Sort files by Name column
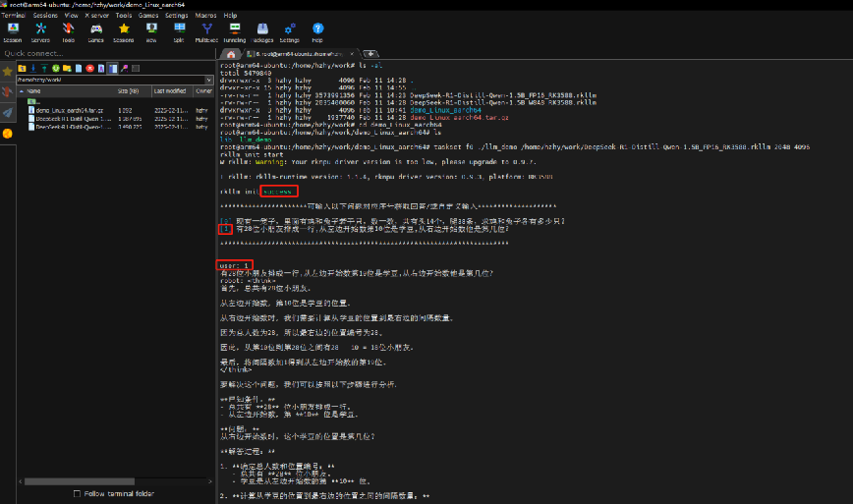This screenshot has width=853, height=504. [x=67, y=91]
